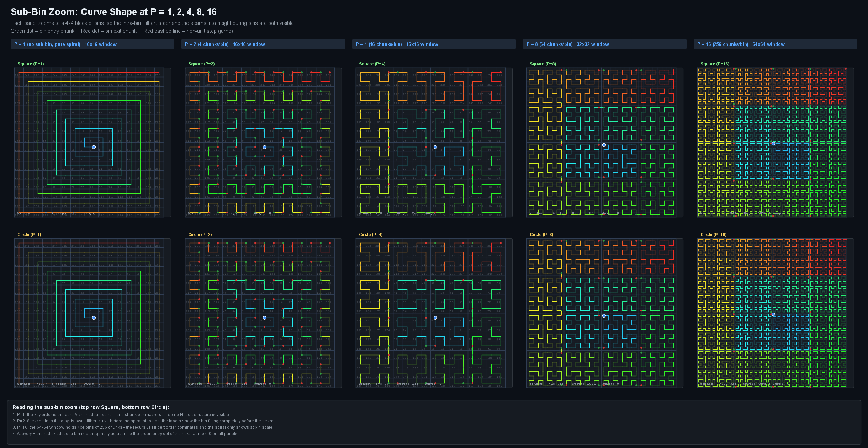
Task: Open the Circle (P=4) curve panel
Action: 434,313
